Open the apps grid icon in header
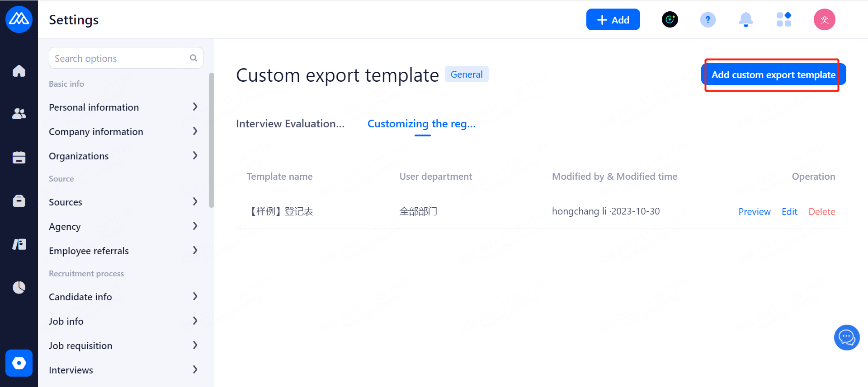This screenshot has height=387, width=868. click(783, 20)
